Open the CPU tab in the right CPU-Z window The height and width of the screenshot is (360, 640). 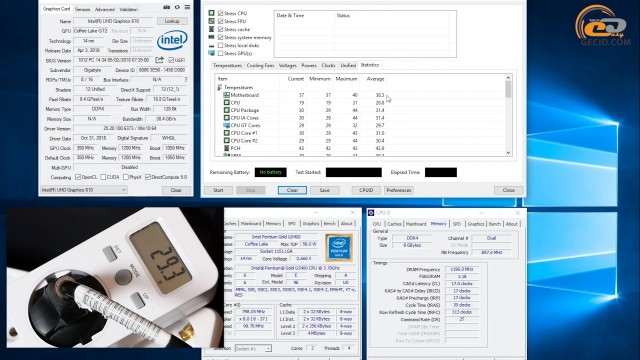click(x=377, y=224)
